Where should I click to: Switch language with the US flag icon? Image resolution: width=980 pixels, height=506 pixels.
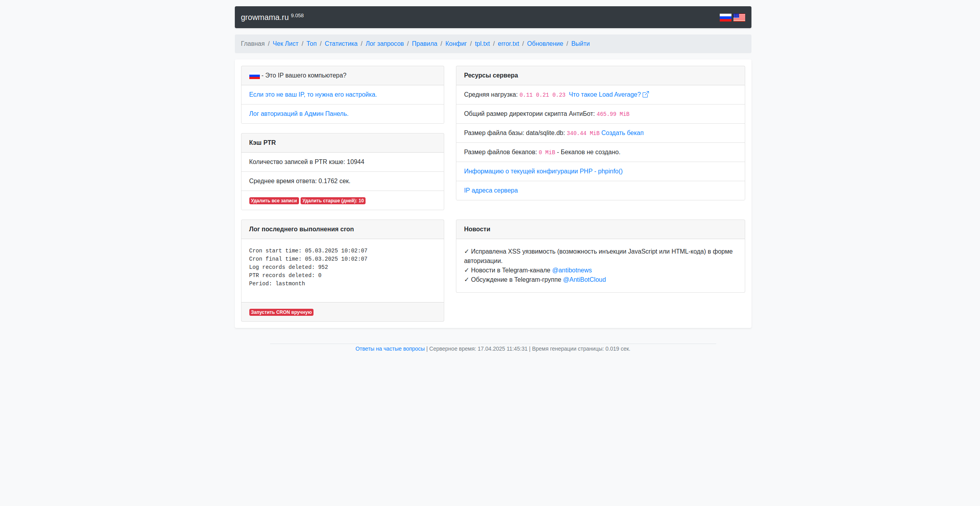[x=739, y=18]
